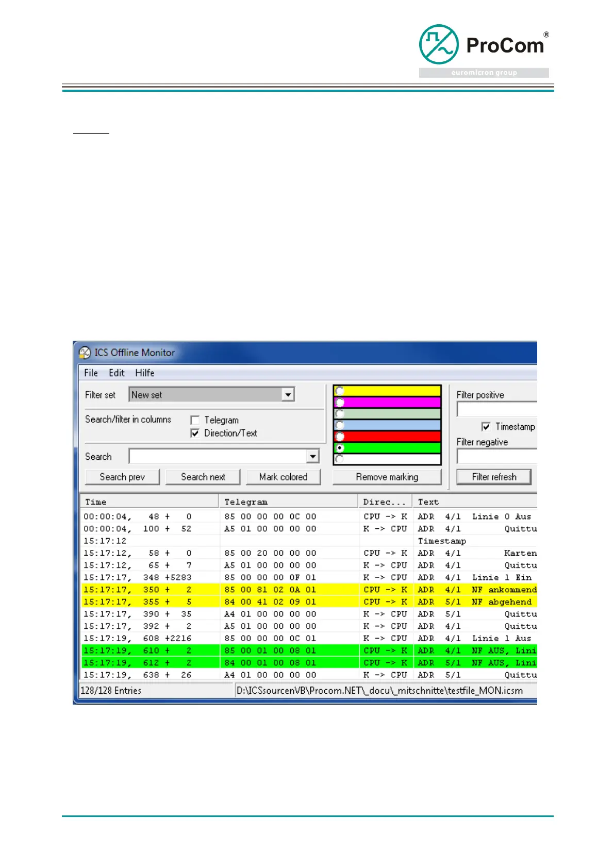Open the Search history dropdown arrow
The width and height of the screenshot is (614, 868).
tap(312, 457)
